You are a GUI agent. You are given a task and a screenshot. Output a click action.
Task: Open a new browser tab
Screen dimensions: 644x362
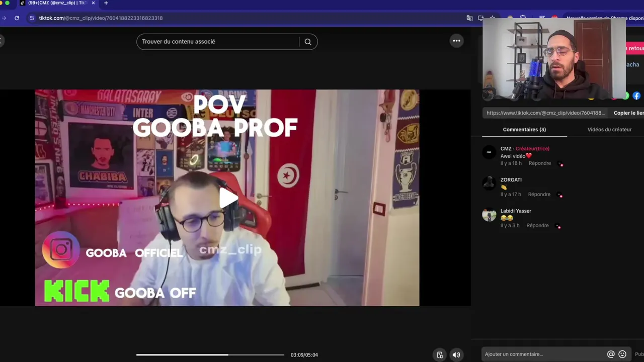[x=106, y=3]
